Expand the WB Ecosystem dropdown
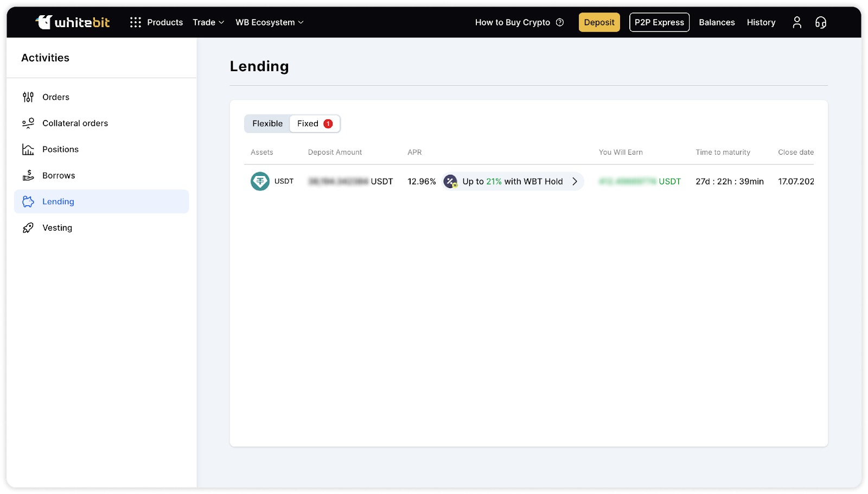868x494 pixels. tap(269, 22)
